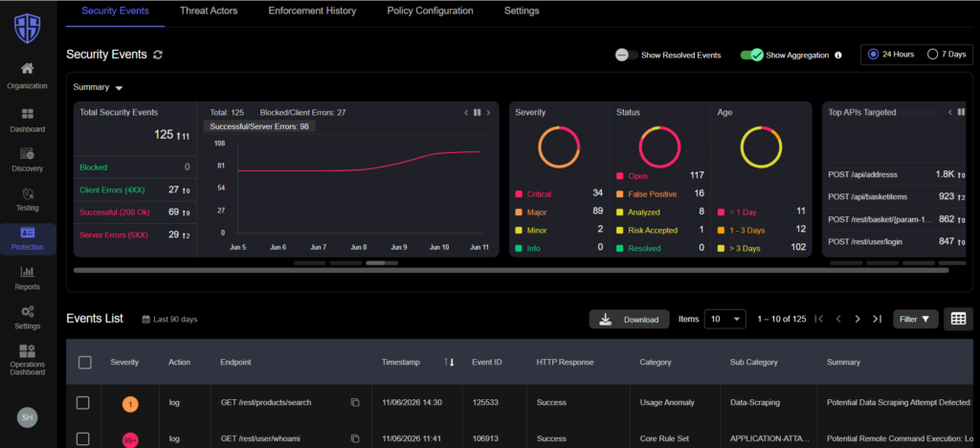This screenshot has width=980, height=448.
Task: Open the Testing sidebar icon
Action: coord(28,199)
